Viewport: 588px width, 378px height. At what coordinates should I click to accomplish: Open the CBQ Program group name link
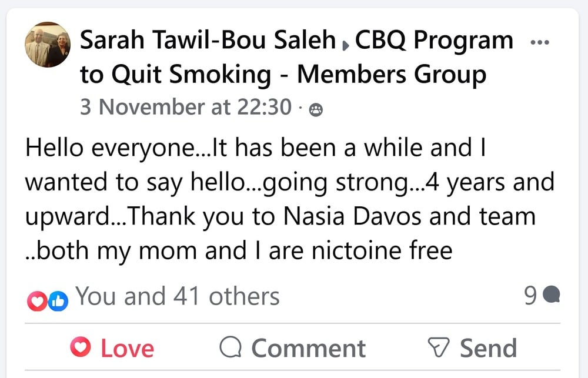(x=435, y=41)
